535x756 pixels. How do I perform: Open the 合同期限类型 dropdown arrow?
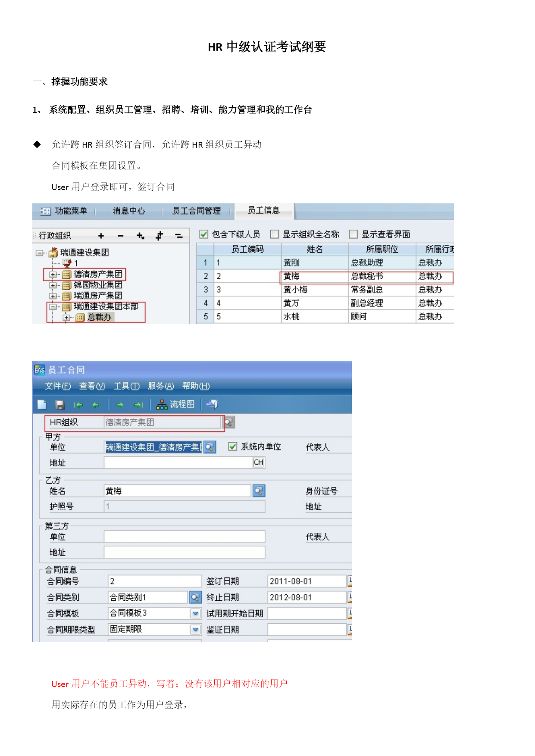pos(195,630)
